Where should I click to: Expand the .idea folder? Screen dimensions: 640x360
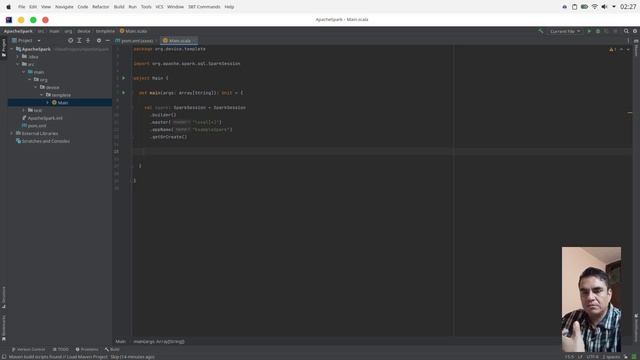[18, 57]
